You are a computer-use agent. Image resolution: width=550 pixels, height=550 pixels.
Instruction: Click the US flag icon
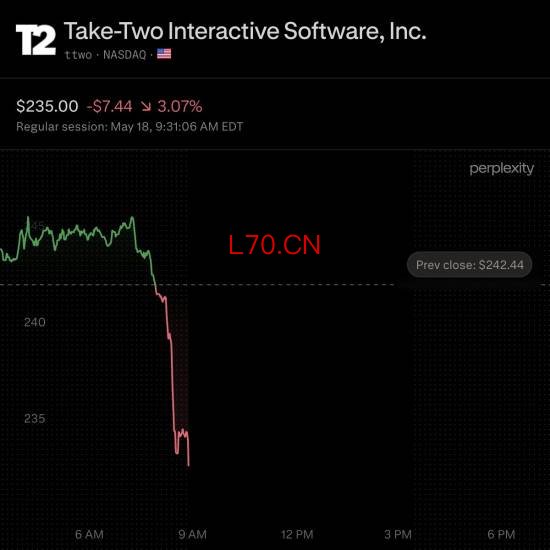pos(164,54)
